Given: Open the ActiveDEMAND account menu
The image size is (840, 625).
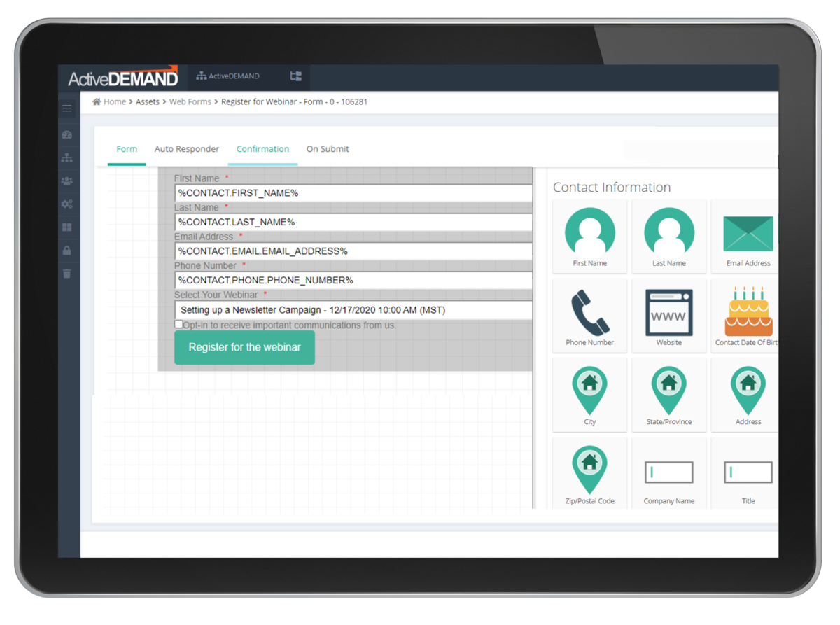Looking at the screenshot, I should click(228, 76).
